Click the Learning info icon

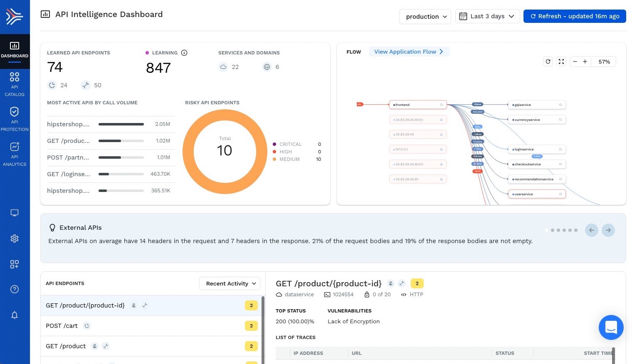pos(184,53)
